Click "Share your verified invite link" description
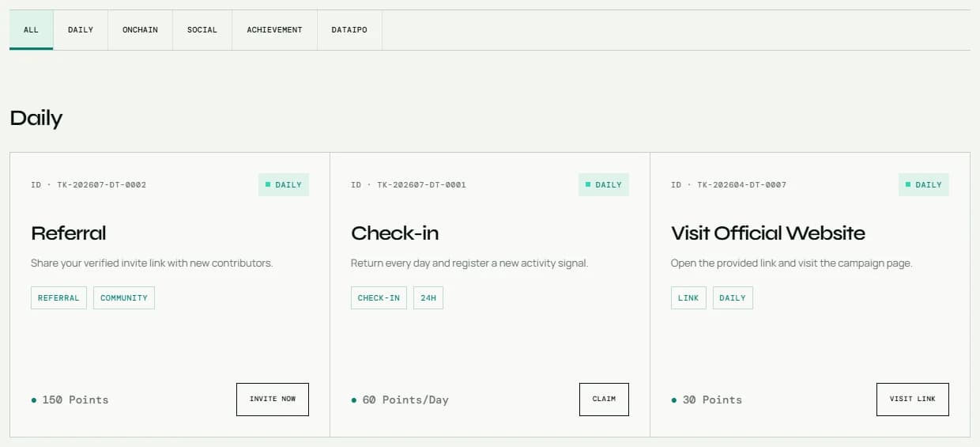Screen dimensions: 980x447 click(x=152, y=263)
